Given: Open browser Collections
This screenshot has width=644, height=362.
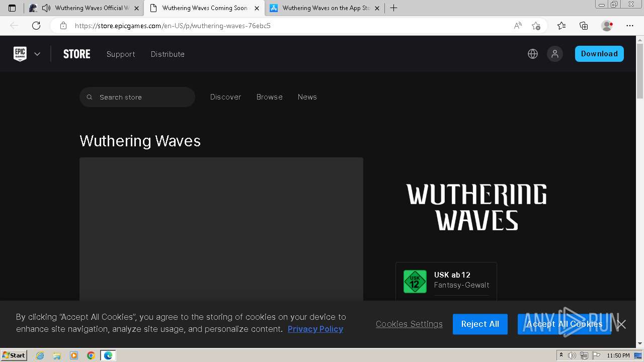Looking at the screenshot, I should coord(584,26).
